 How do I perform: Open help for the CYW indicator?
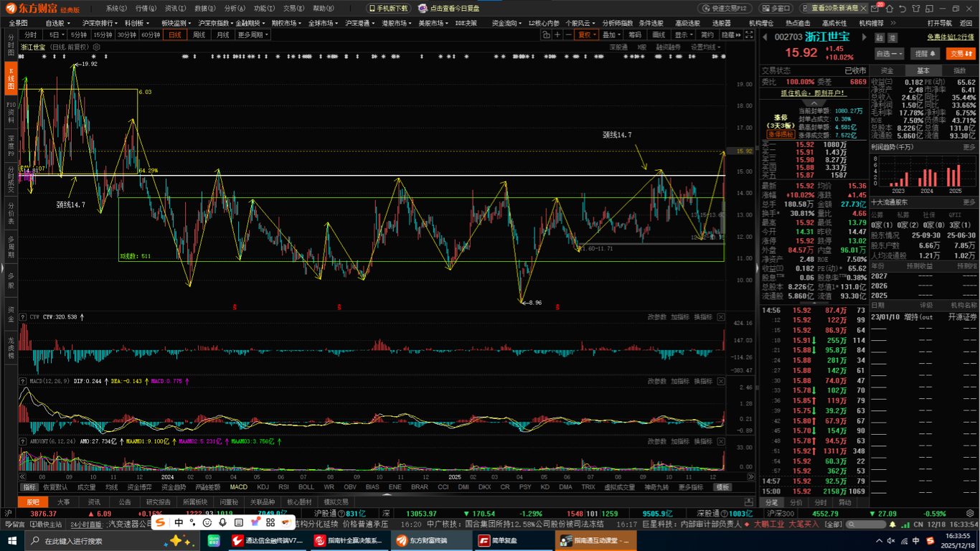24,317
